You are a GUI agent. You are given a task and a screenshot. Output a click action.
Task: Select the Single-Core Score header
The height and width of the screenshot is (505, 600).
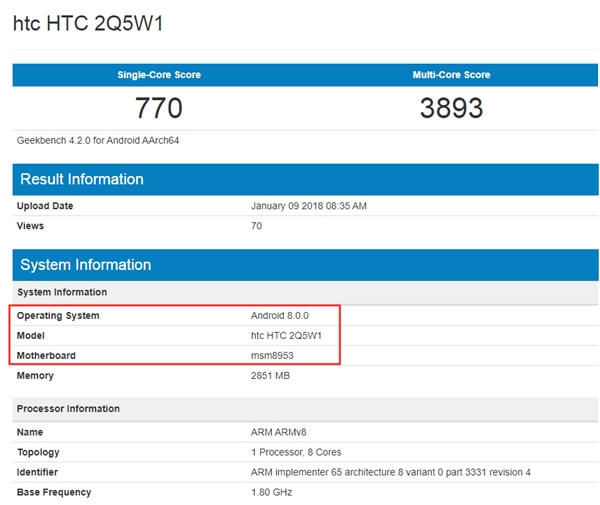point(159,75)
